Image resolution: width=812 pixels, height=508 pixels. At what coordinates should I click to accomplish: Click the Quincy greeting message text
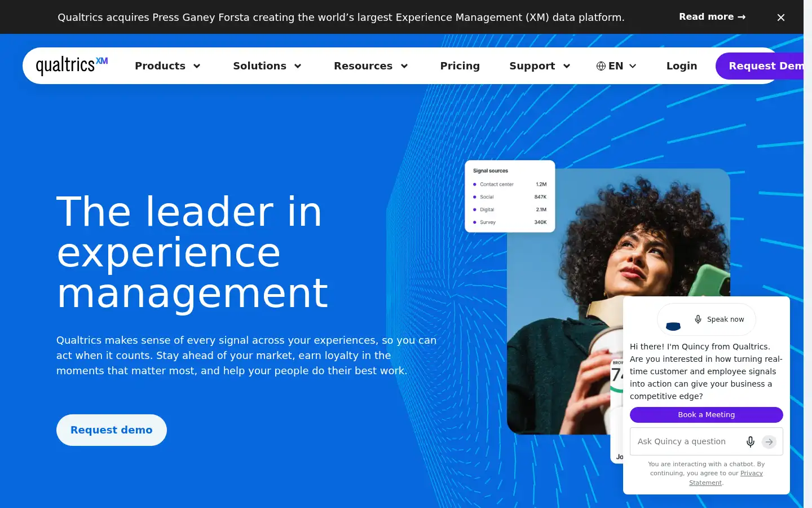coord(706,371)
